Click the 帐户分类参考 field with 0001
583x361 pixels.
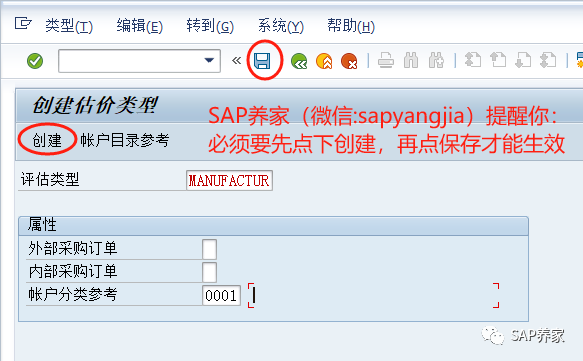point(222,296)
